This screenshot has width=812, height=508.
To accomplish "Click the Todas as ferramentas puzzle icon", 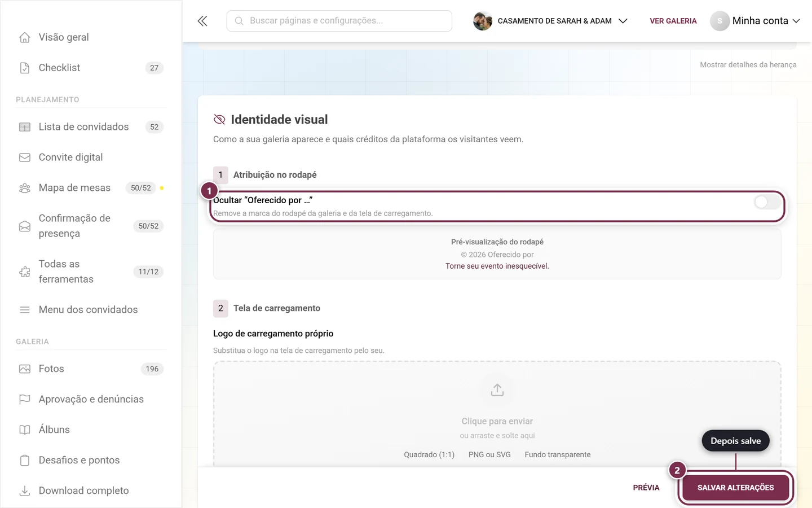I will coord(25,271).
